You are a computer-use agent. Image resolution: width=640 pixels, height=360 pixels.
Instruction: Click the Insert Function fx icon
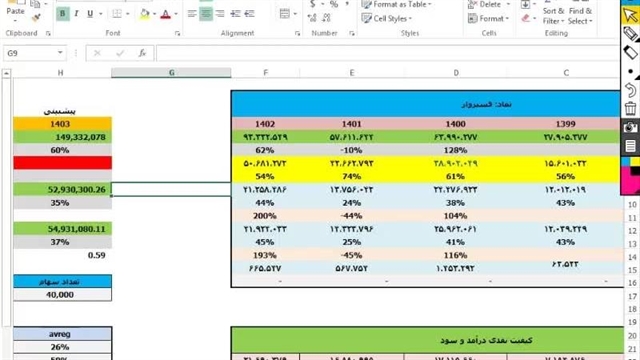[x=142, y=53]
